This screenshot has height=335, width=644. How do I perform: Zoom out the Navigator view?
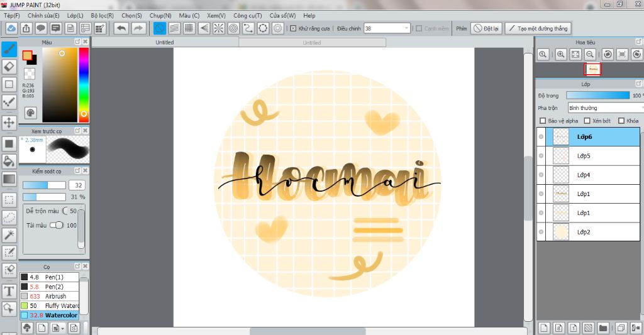pyautogui.click(x=590, y=54)
